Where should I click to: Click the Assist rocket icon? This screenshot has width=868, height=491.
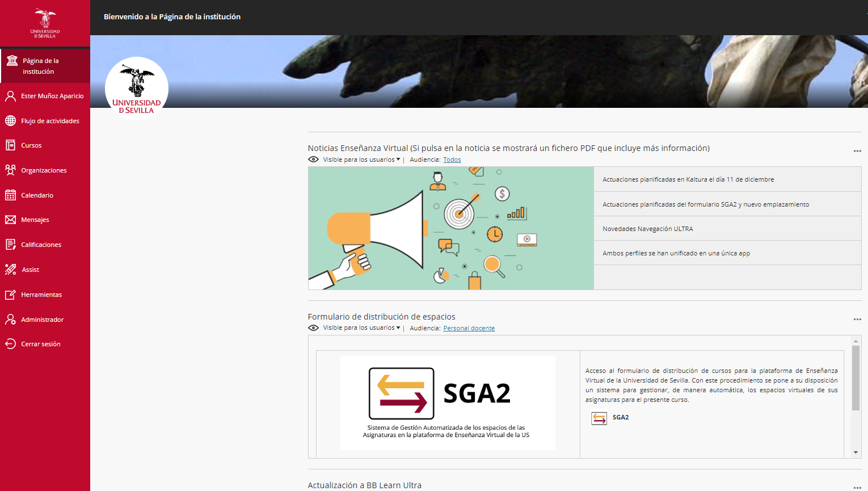coord(10,270)
